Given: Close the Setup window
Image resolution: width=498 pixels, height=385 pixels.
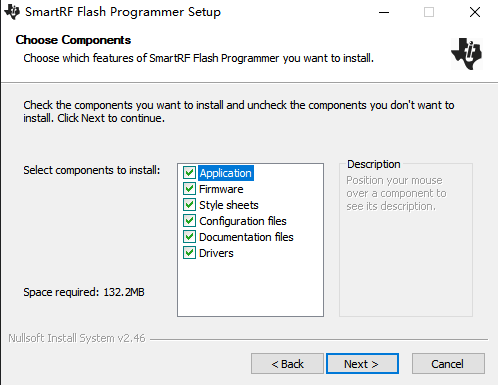Looking at the screenshot, I should click(x=475, y=12).
